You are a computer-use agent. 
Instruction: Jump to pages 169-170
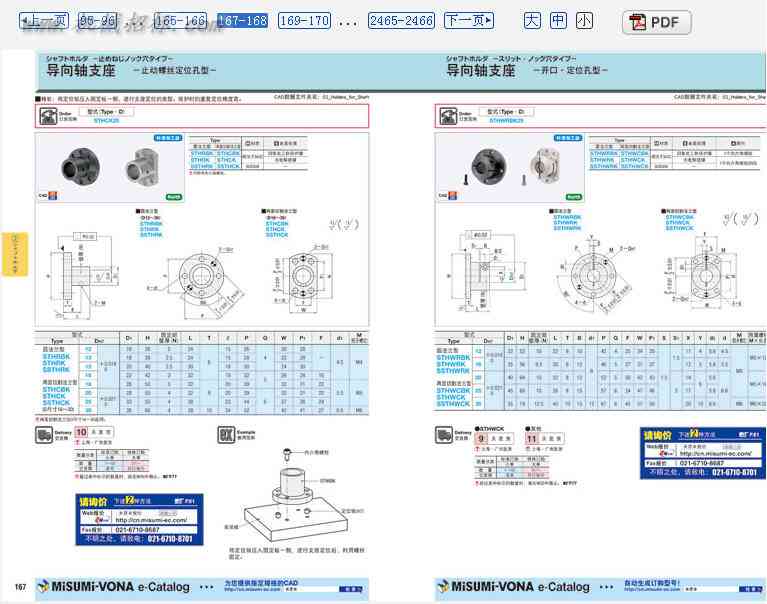[304, 21]
